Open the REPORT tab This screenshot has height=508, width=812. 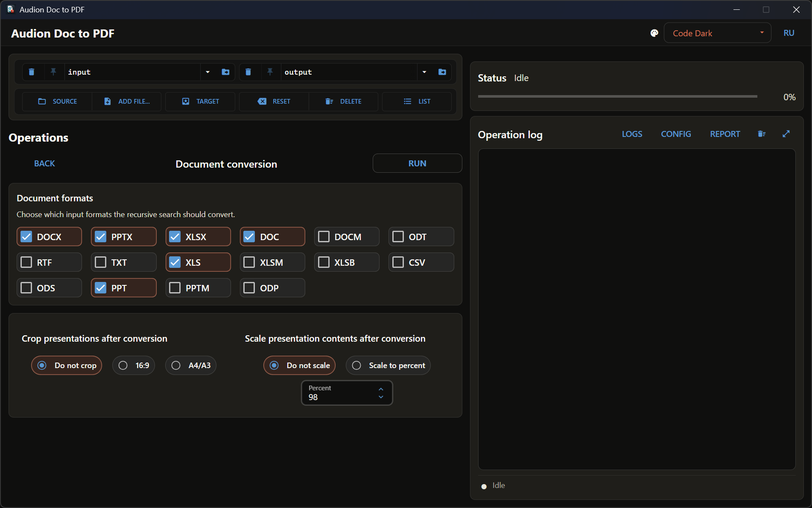725,134
